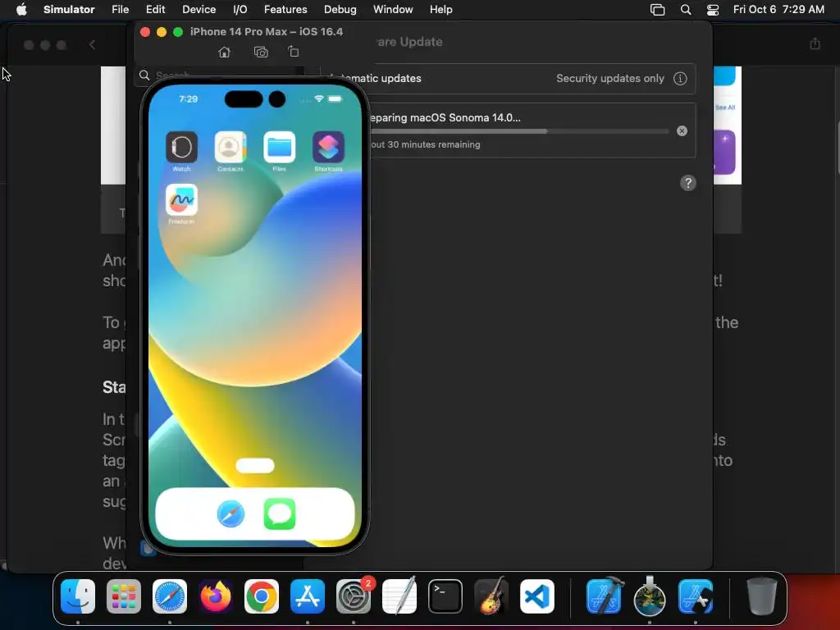Open System Settings from the Dock
The height and width of the screenshot is (630, 840).
pos(354,596)
